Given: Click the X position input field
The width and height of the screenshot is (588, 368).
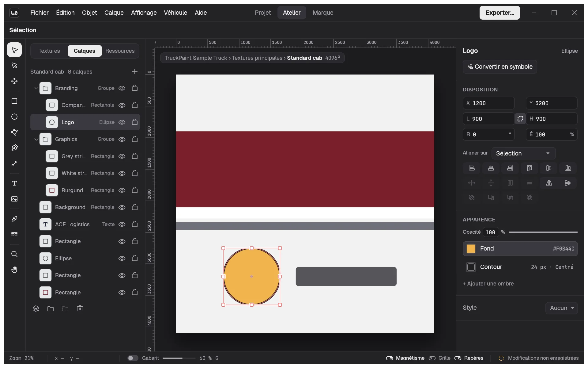Looking at the screenshot, I should coord(489,103).
